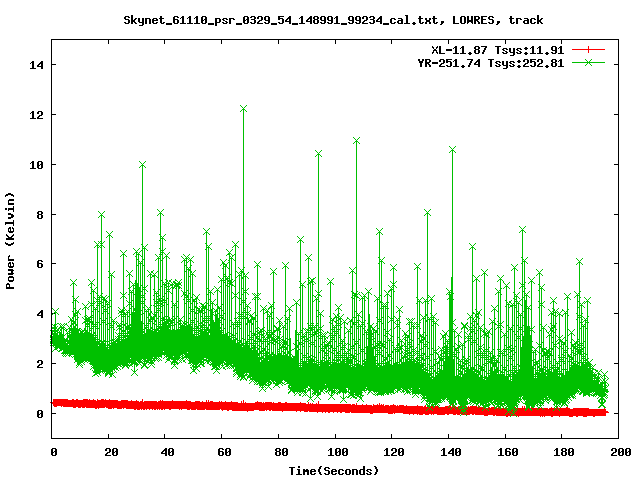Click the plot title text at top

(320, 19)
